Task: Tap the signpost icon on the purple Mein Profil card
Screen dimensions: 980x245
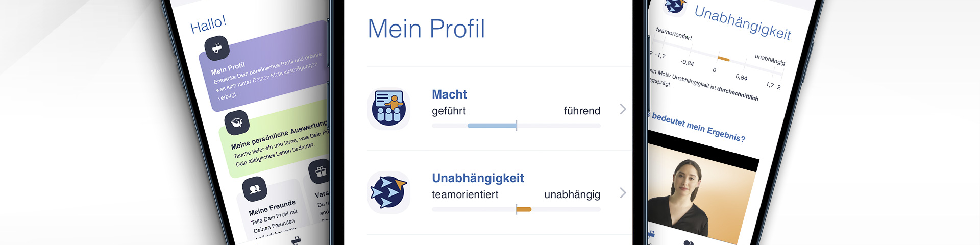Action: (x=217, y=48)
